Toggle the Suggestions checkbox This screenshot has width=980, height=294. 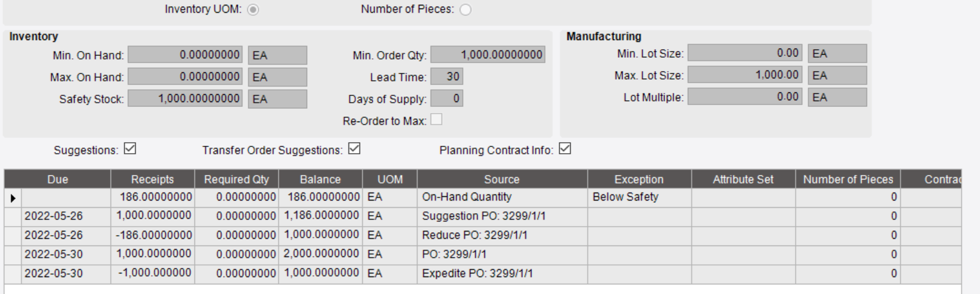[130, 149]
